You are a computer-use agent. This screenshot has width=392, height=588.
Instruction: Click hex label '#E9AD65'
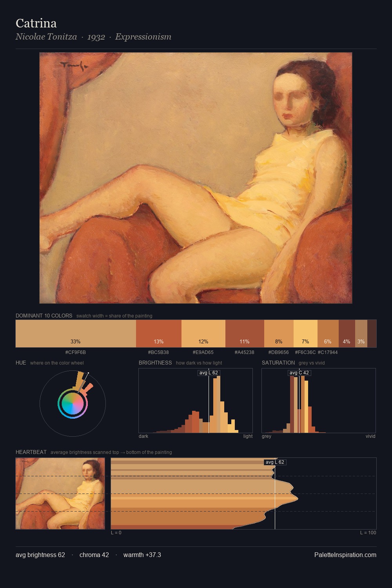[203, 352]
